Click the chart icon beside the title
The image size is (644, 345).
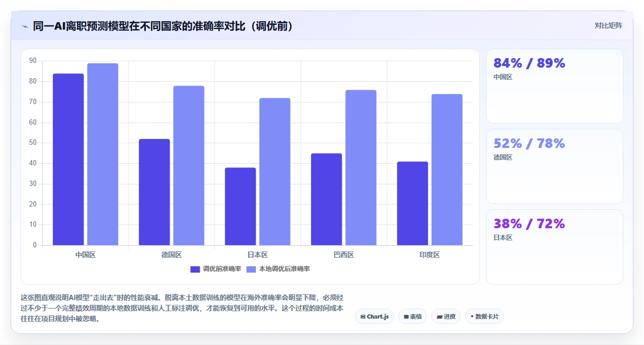[x=25, y=26]
